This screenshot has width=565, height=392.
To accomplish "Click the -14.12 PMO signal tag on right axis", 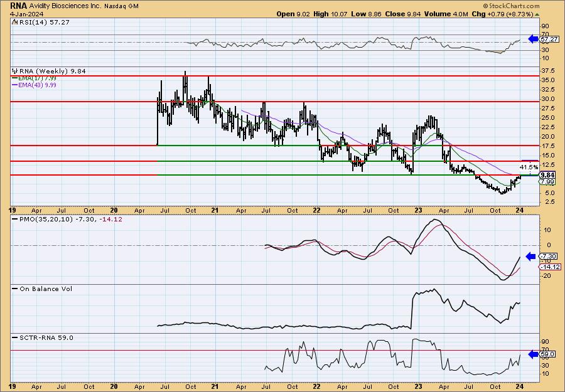I will click(549, 267).
